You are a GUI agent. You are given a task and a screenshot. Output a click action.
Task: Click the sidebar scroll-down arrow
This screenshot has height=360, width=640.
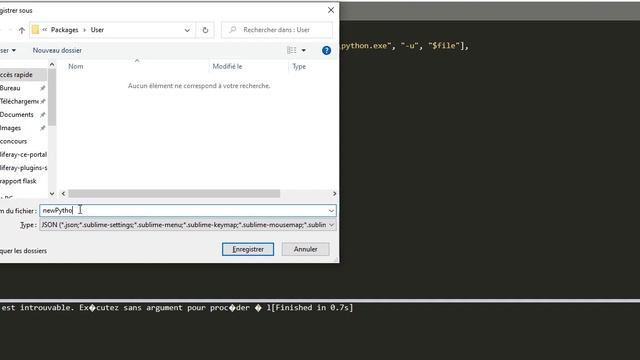coord(52,193)
